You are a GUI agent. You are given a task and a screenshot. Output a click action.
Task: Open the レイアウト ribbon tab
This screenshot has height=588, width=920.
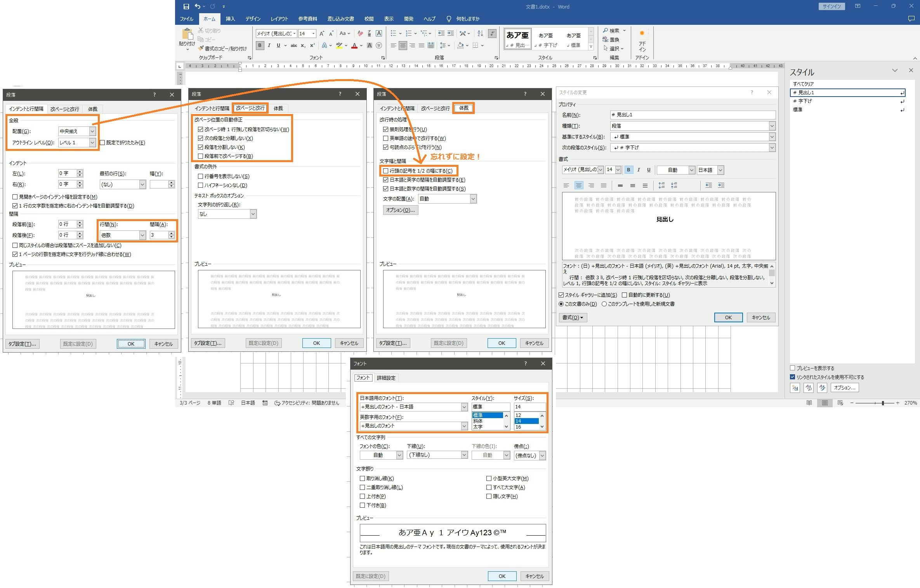click(x=279, y=19)
